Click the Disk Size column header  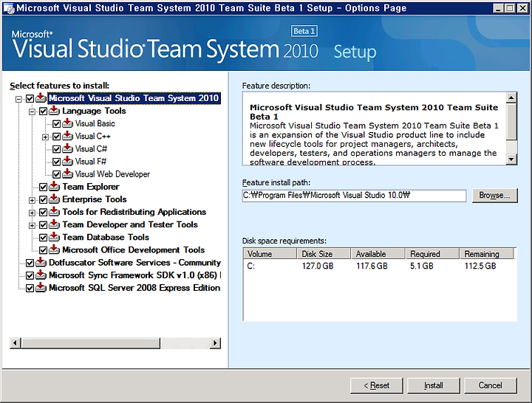point(324,253)
